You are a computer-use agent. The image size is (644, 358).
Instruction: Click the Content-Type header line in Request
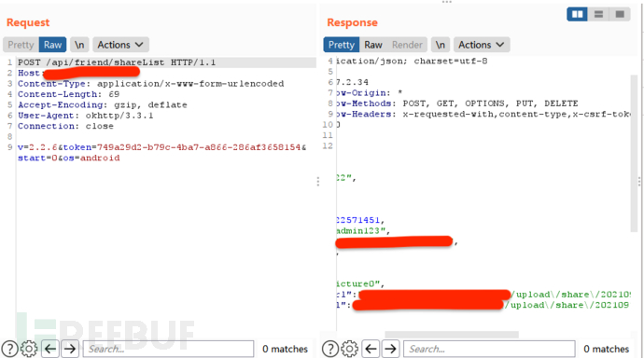(x=150, y=84)
